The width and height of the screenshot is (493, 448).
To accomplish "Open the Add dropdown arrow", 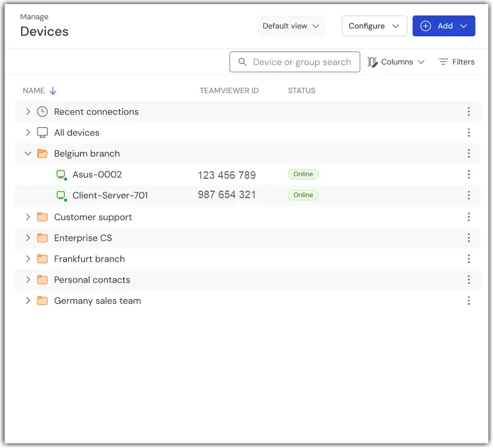I will (464, 26).
